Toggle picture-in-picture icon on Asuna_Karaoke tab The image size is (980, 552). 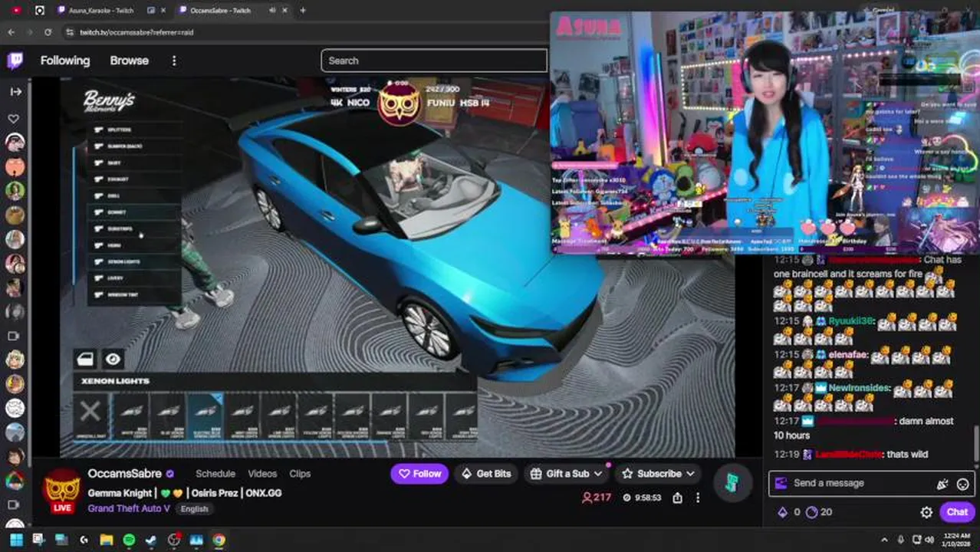pyautogui.click(x=151, y=10)
